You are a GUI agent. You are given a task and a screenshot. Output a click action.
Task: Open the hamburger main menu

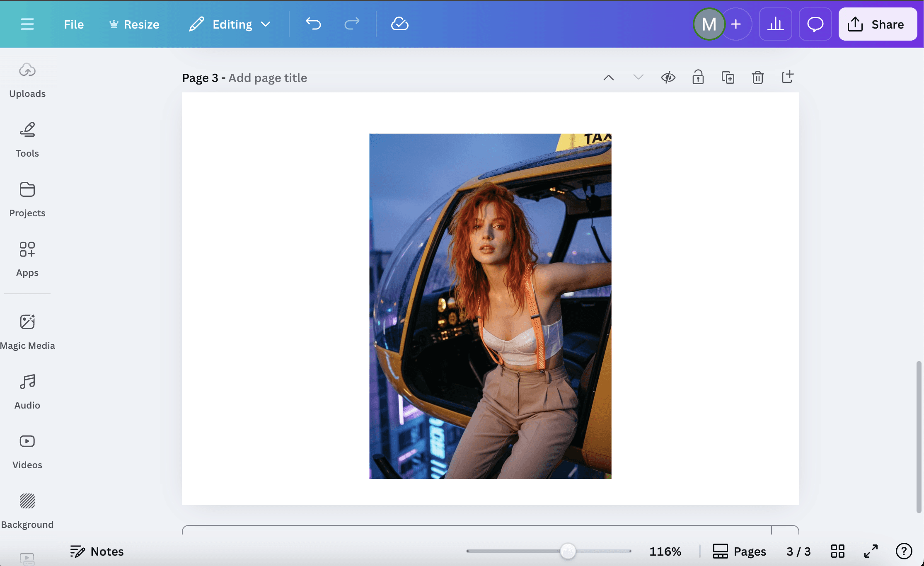[x=27, y=24]
